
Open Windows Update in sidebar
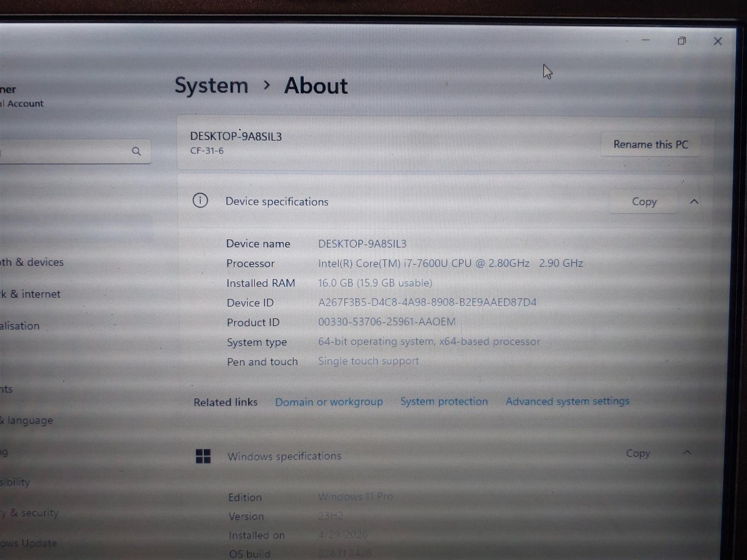(x=28, y=543)
